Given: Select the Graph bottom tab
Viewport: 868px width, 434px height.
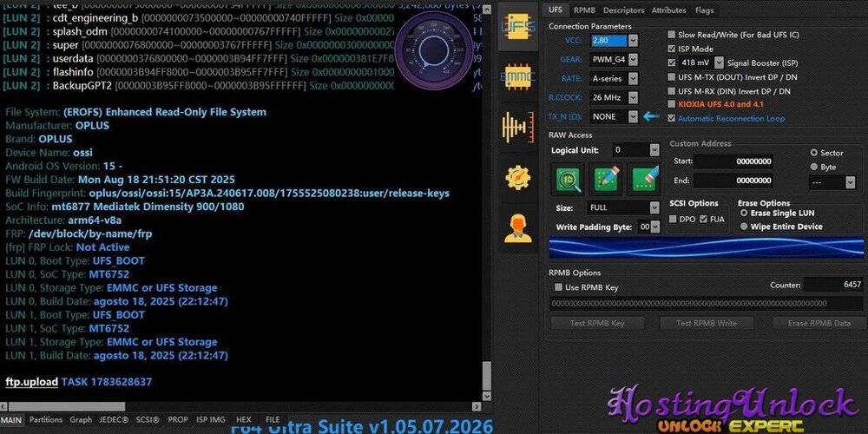Looking at the screenshot, I should click(81, 420).
